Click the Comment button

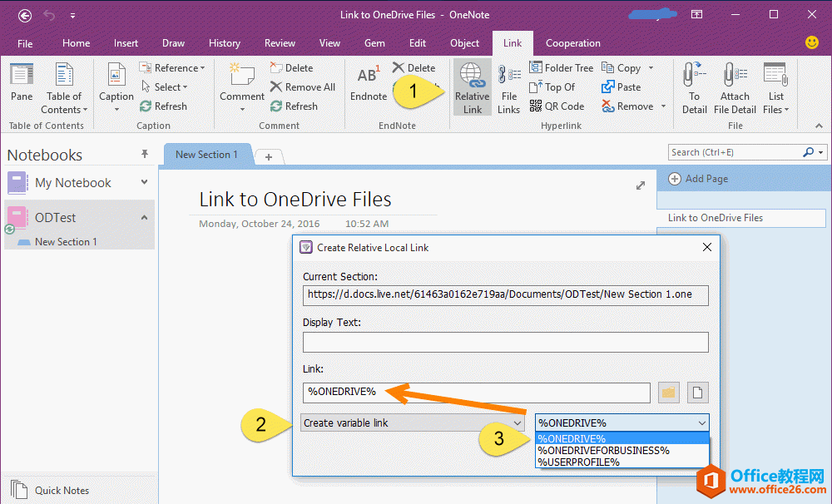(x=242, y=88)
